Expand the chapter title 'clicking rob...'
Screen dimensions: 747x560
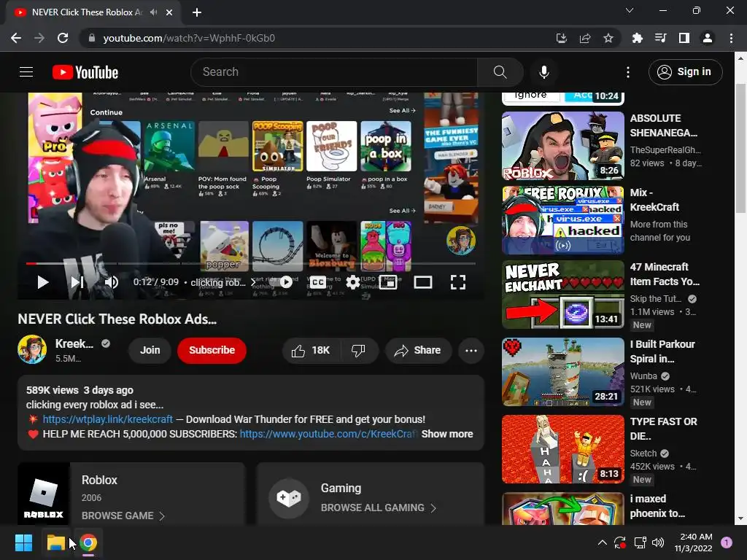coord(223,282)
